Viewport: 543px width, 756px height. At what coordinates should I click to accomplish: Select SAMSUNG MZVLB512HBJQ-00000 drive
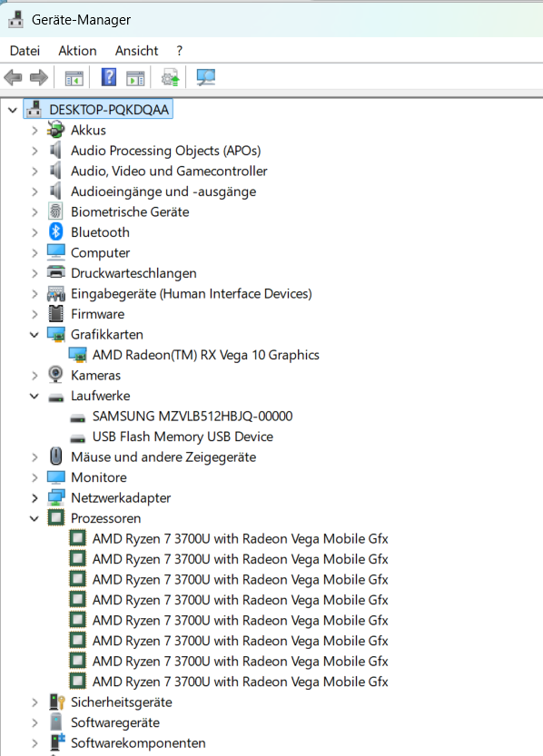pos(193,416)
